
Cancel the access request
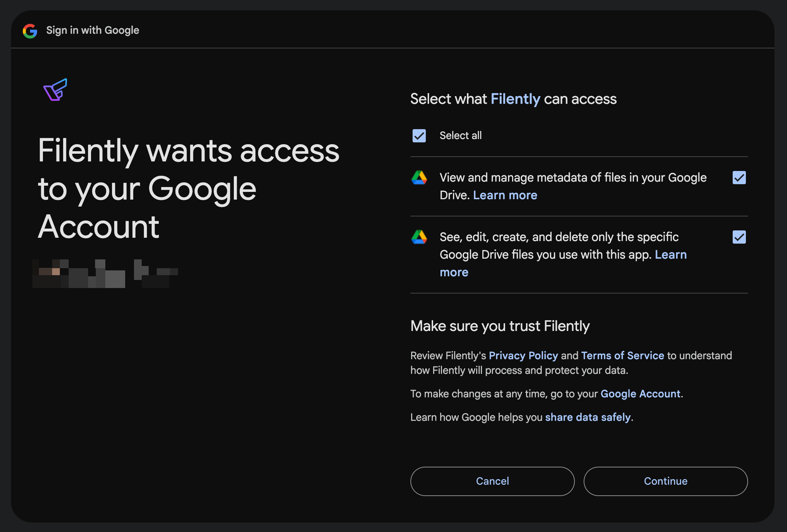[x=492, y=481]
